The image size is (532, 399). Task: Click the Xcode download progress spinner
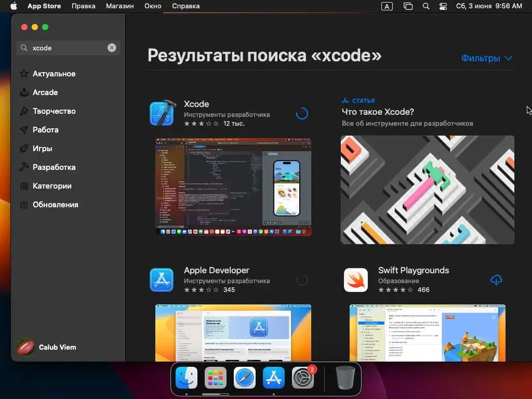(302, 113)
